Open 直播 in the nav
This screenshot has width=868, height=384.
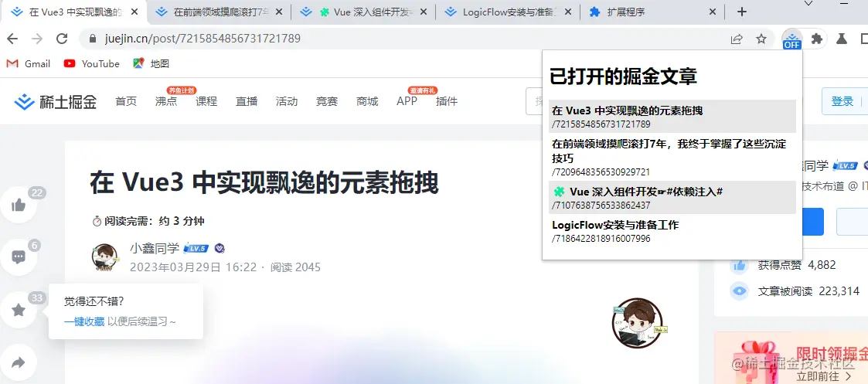pos(247,101)
